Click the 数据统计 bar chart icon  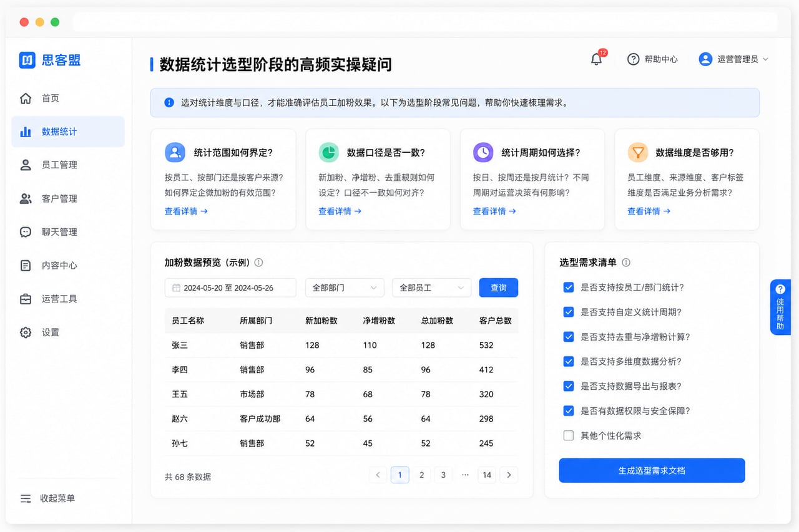pos(26,132)
